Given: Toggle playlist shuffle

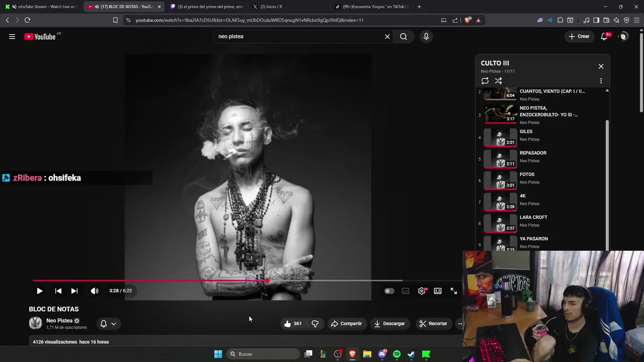Looking at the screenshot, I should [498, 81].
